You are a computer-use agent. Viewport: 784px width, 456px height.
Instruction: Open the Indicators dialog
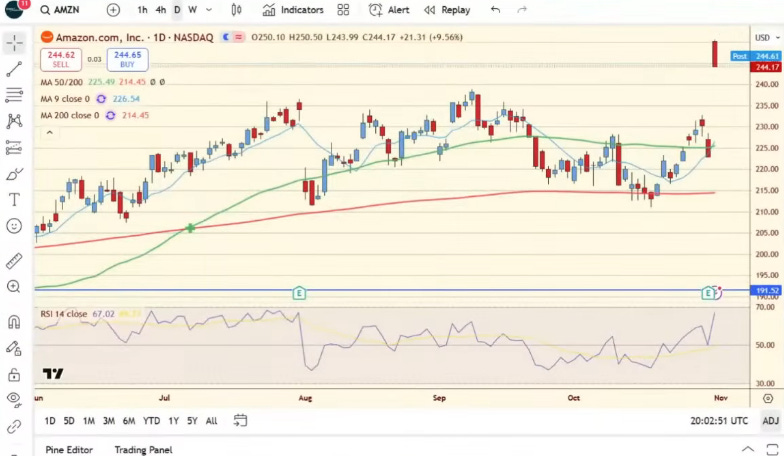293,10
